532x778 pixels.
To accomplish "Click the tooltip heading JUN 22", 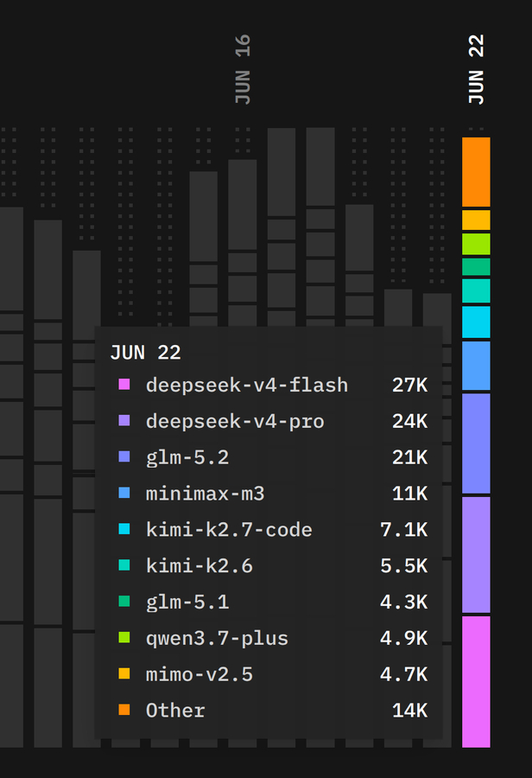I will pos(145,353).
